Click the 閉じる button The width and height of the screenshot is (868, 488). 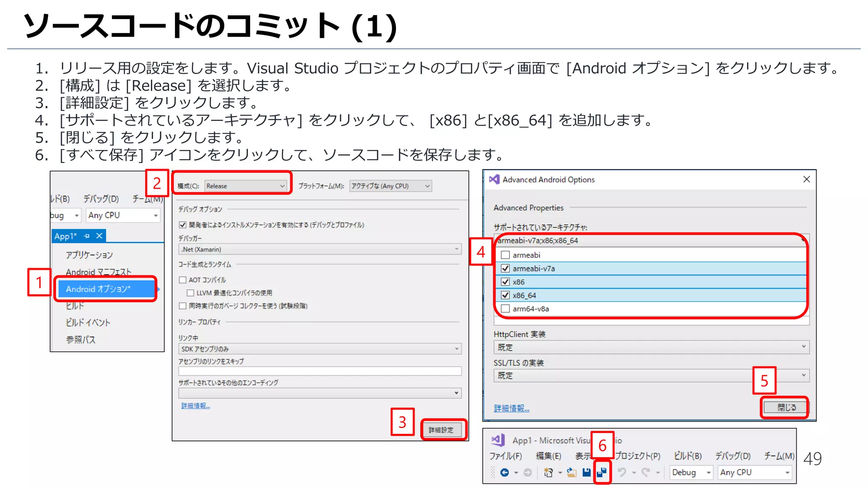click(787, 407)
